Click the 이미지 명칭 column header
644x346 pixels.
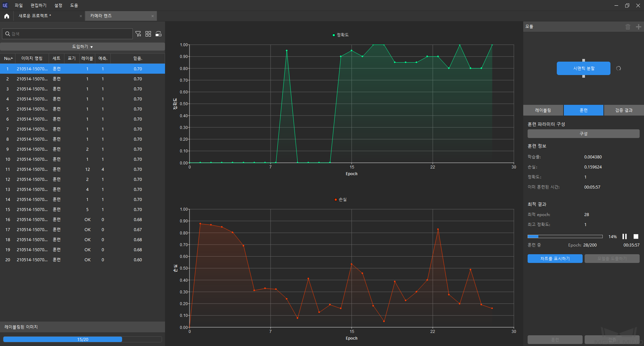point(32,58)
